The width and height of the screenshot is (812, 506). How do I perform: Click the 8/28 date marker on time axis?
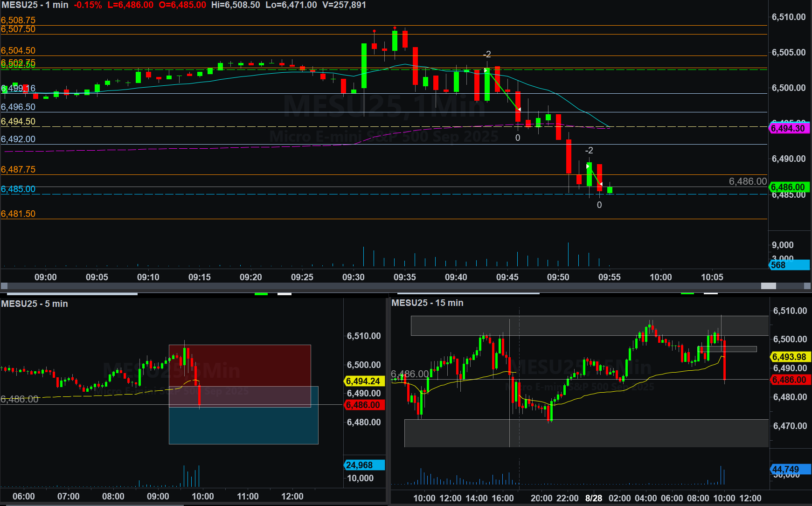[593, 498]
